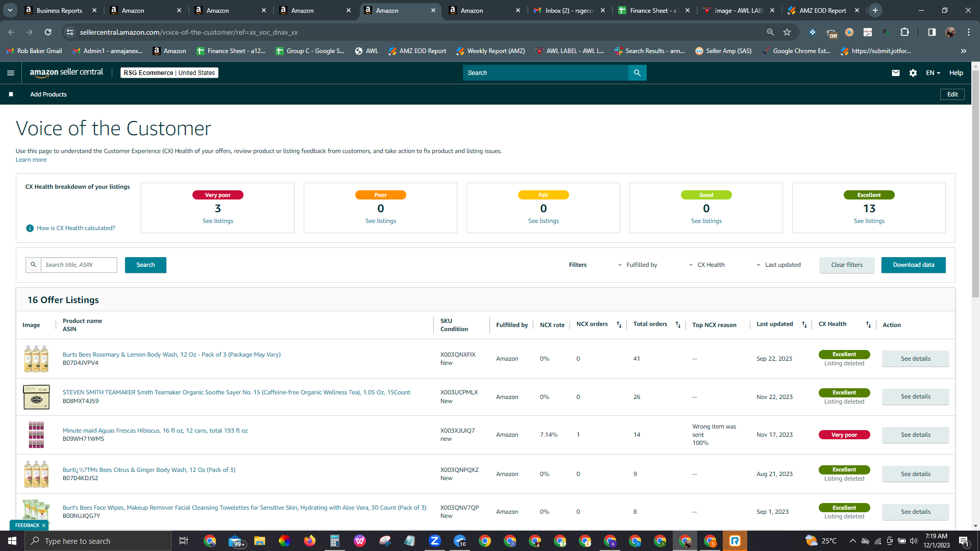Click the Help link in the header

[956, 73]
